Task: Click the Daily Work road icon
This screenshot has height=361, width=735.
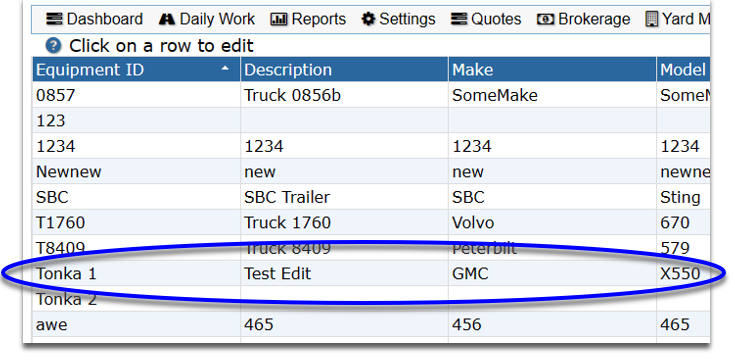Action: tap(167, 19)
